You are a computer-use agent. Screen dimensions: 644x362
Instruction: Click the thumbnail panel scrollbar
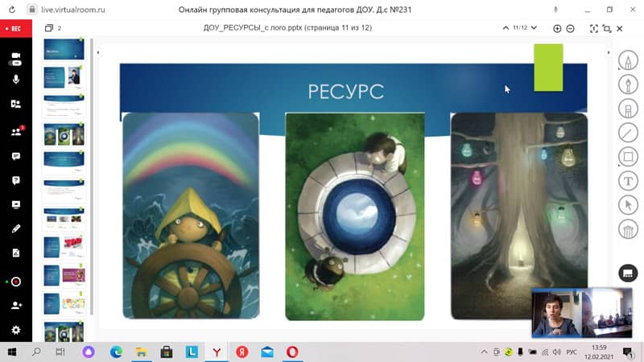(x=92, y=176)
